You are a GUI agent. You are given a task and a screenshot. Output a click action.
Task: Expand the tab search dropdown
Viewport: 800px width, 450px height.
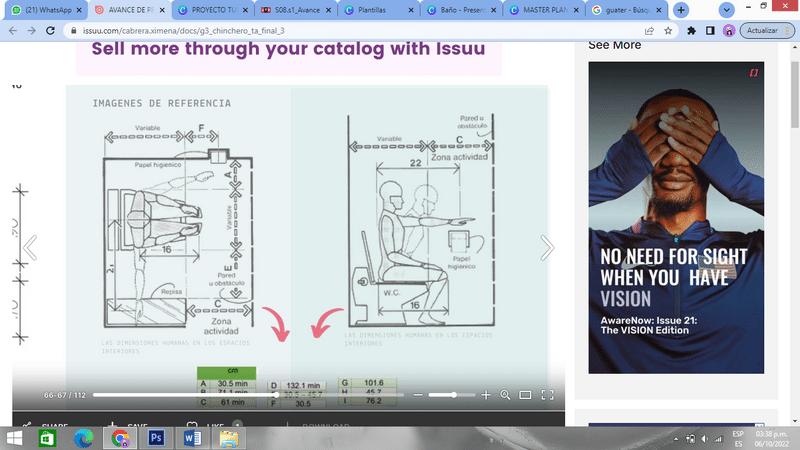727,10
